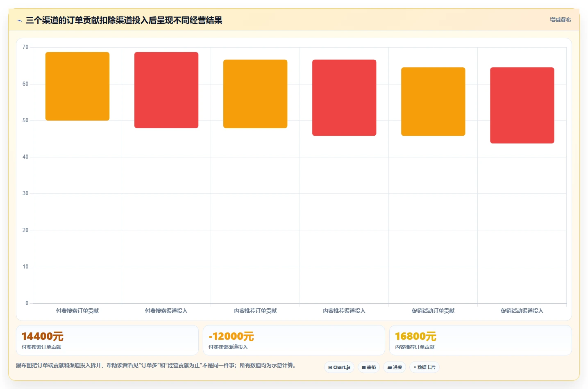Click y-axis value 70
This screenshot has height=389, width=588.
pos(25,47)
